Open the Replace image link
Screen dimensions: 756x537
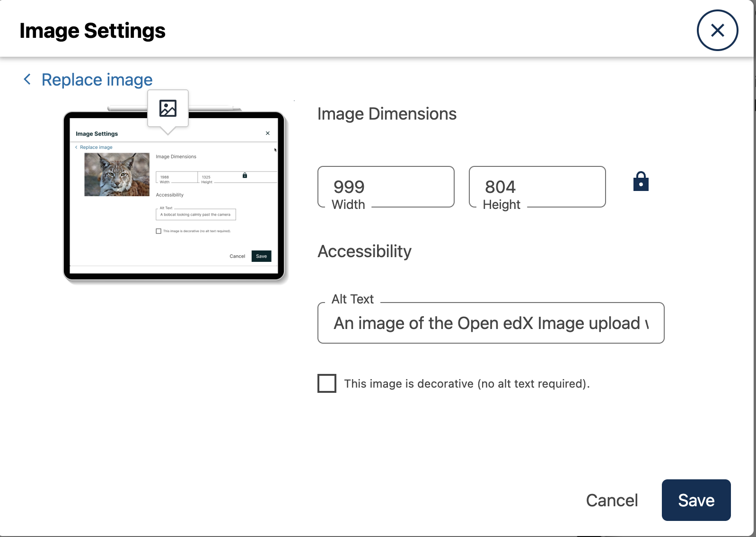[97, 80]
